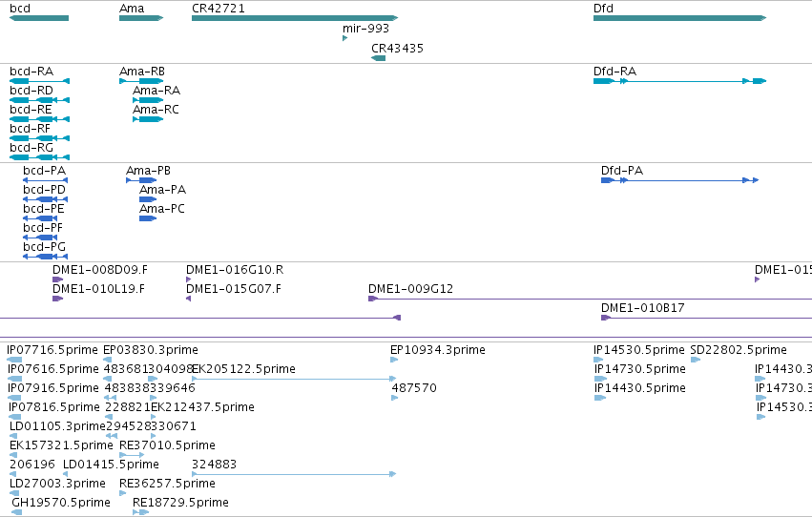
Task: Click RE37010.5prime EST label
Action: click(167, 445)
